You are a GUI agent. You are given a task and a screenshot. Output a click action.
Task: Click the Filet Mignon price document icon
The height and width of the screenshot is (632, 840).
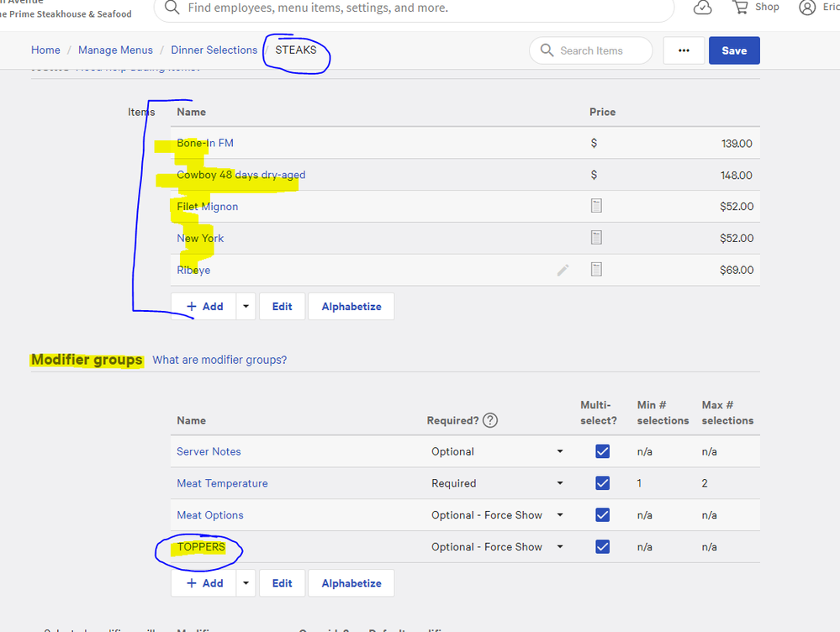tap(596, 206)
